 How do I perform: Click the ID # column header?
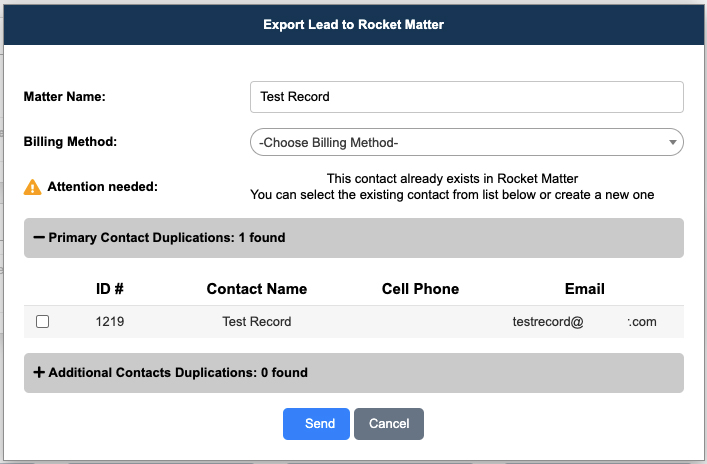[110, 289]
